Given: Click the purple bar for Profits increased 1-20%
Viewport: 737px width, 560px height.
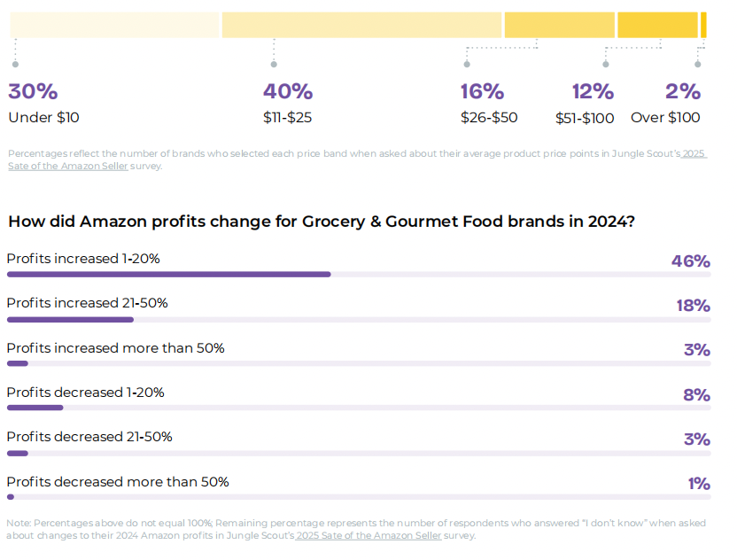Looking at the screenshot, I should click(168, 275).
